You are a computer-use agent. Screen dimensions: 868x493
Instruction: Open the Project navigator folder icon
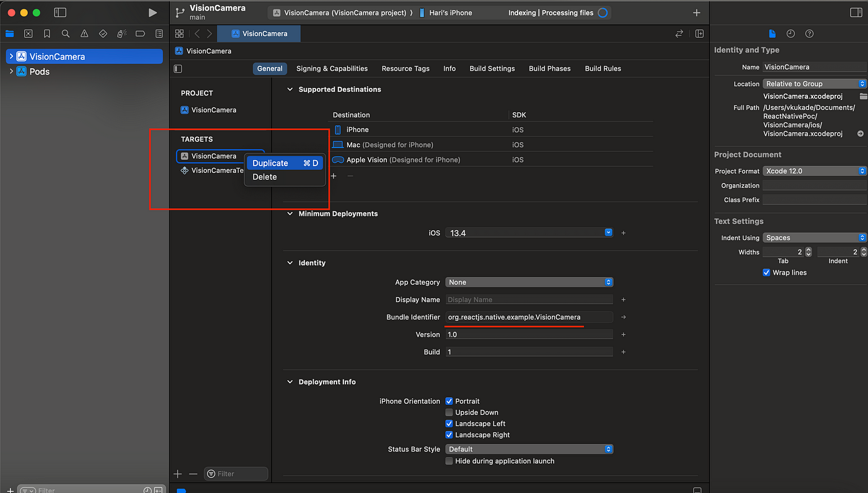coord(9,33)
